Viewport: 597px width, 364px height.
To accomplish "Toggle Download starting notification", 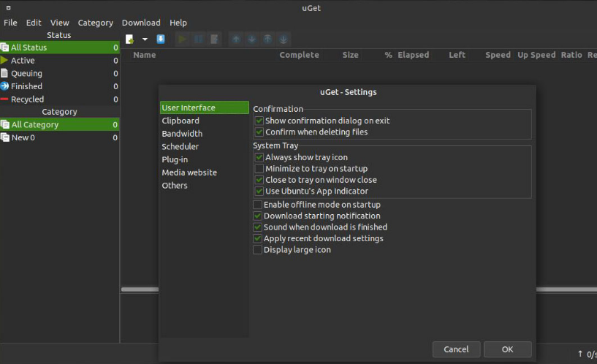I will pos(258,216).
